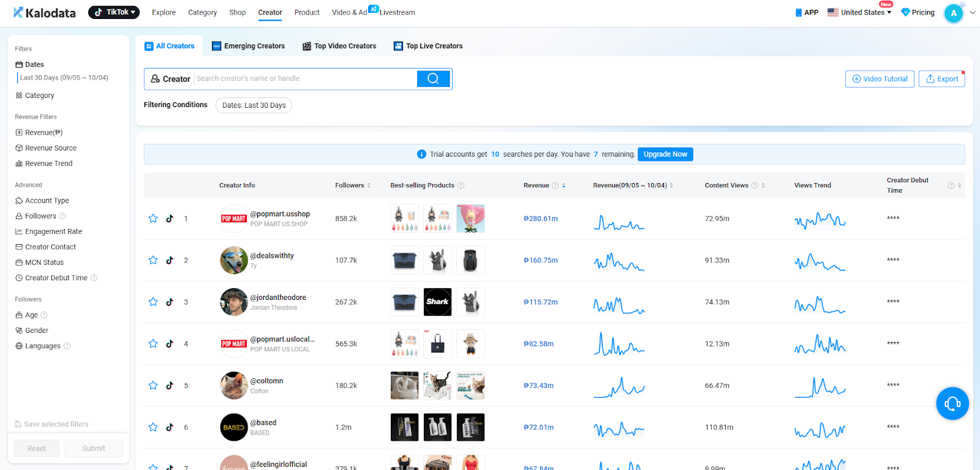The height and width of the screenshot is (470, 980).
Task: Open the account avatar icon
Action: point(953,13)
